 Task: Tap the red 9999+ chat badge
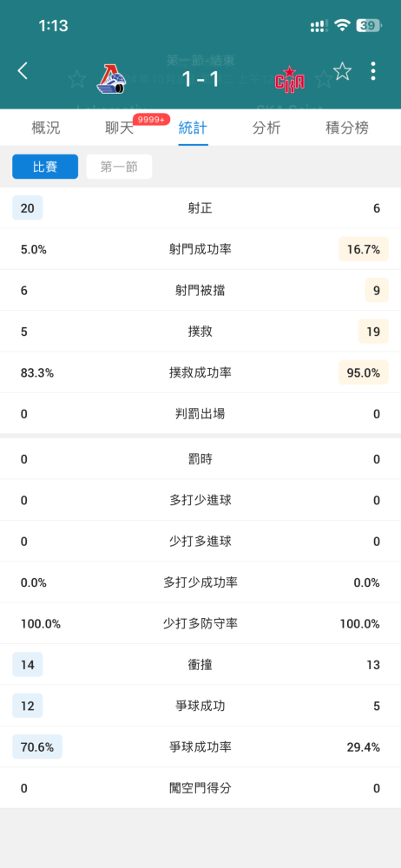(151, 119)
